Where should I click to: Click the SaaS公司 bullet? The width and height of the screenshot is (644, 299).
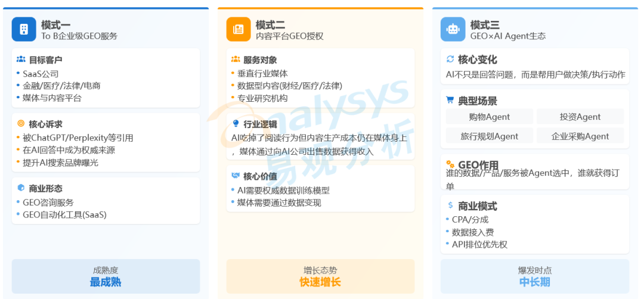click(41, 74)
